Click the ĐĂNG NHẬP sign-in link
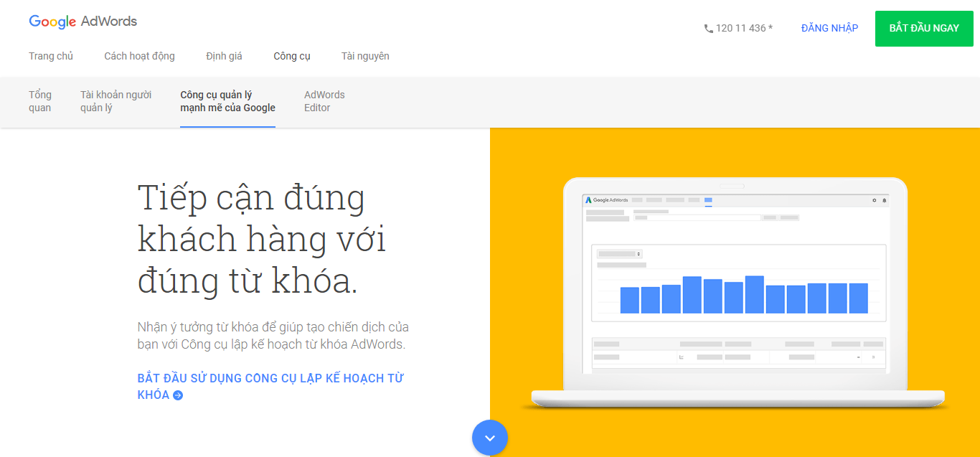Image resolution: width=980 pixels, height=457 pixels. point(829,28)
